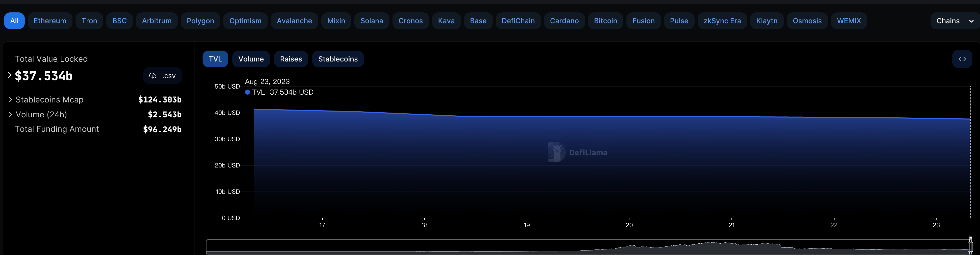This screenshot has width=980, height=255.
Task: Expand the Total Value Locked breakdown
Action: (10, 75)
